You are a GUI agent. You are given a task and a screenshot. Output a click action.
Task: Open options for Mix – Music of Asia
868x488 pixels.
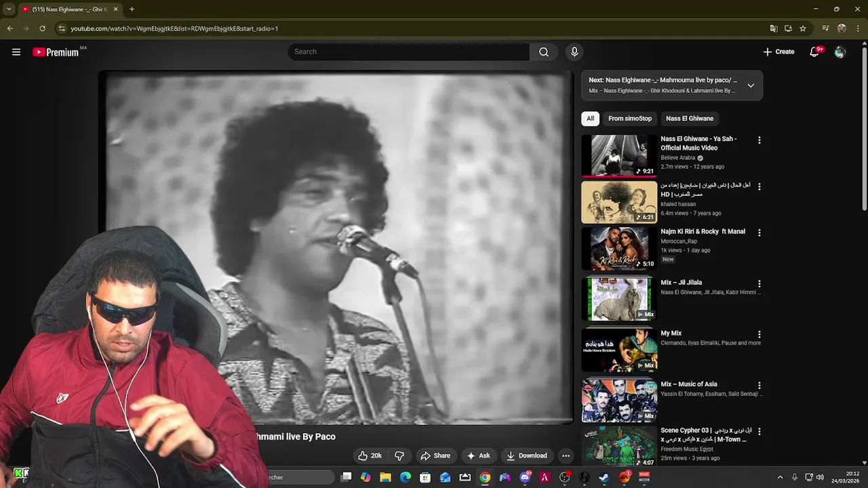[759, 385]
